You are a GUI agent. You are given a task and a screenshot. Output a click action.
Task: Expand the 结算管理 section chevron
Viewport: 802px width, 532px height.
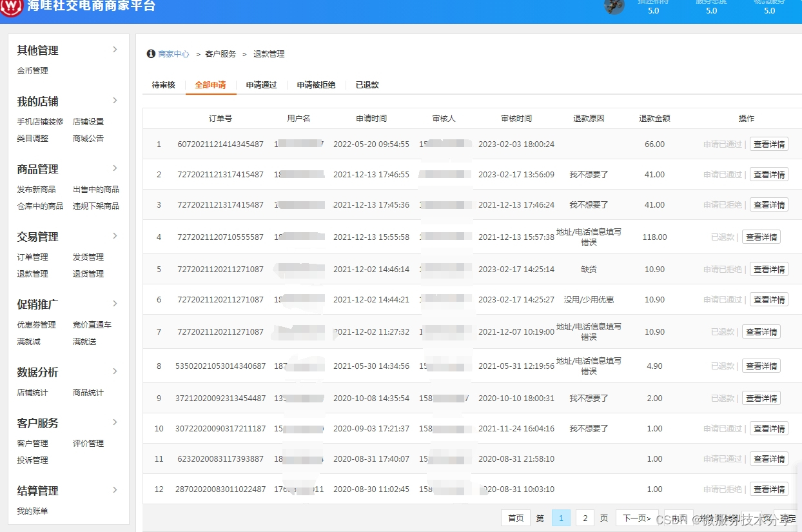(115, 490)
